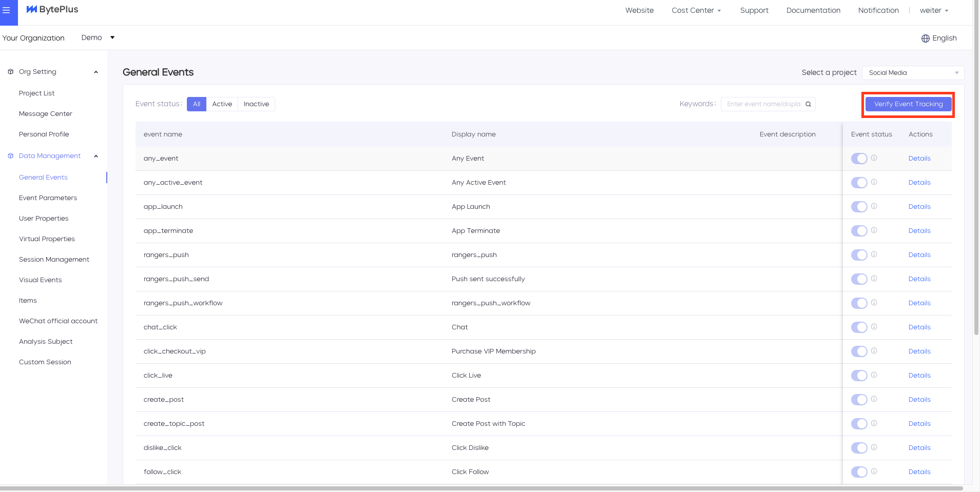Click the globe language icon
The height and width of the screenshot is (492, 980).
[926, 38]
